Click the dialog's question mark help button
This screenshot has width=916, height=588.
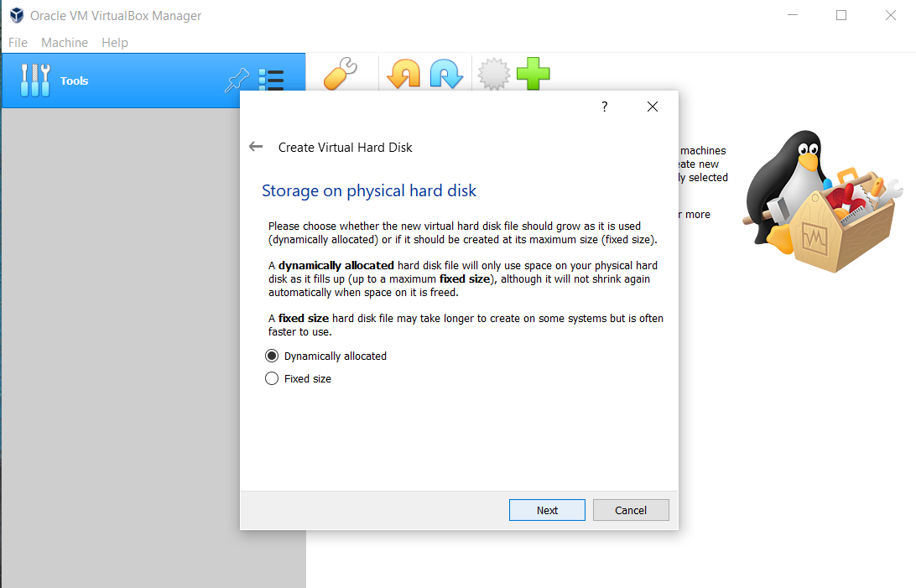(x=604, y=107)
